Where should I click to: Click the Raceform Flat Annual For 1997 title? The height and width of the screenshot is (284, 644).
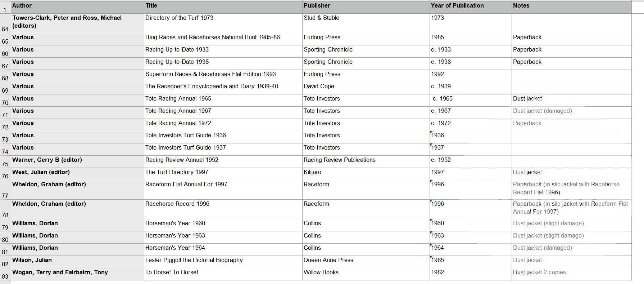coord(223,190)
